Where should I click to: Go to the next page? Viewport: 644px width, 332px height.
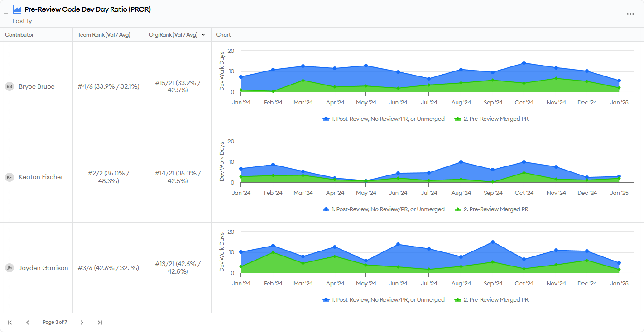(x=82, y=323)
